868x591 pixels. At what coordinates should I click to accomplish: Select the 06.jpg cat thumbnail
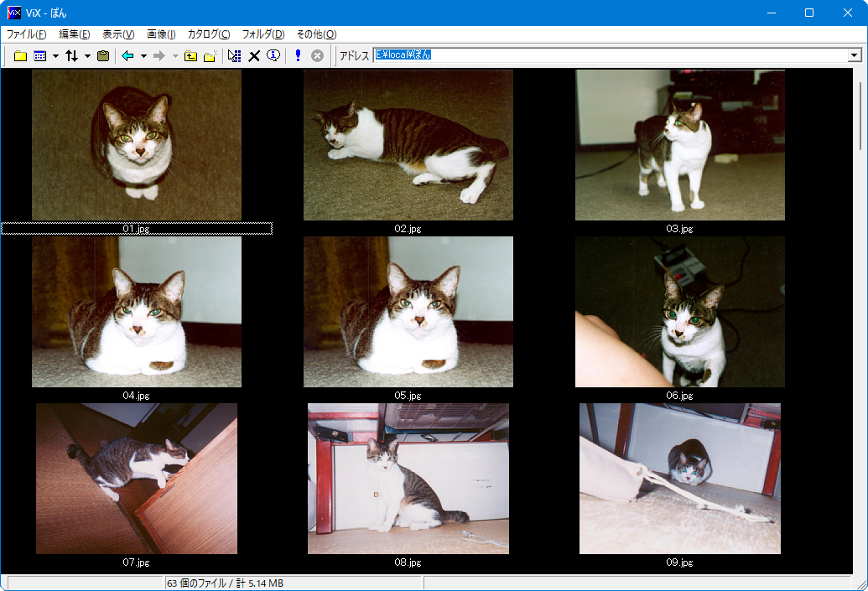point(680,312)
